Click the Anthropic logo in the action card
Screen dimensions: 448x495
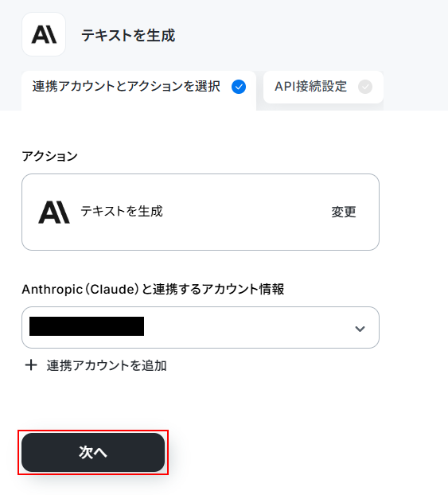pyautogui.click(x=54, y=212)
